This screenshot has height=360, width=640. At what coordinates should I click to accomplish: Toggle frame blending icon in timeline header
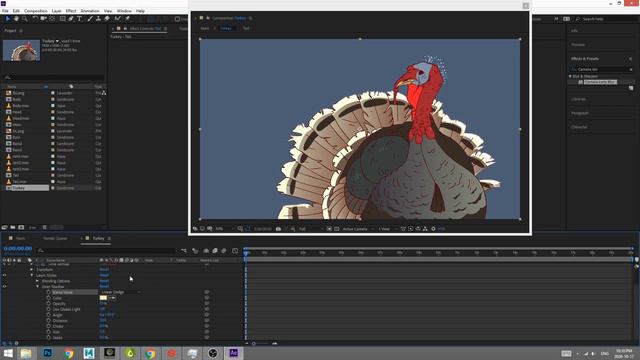215,251
